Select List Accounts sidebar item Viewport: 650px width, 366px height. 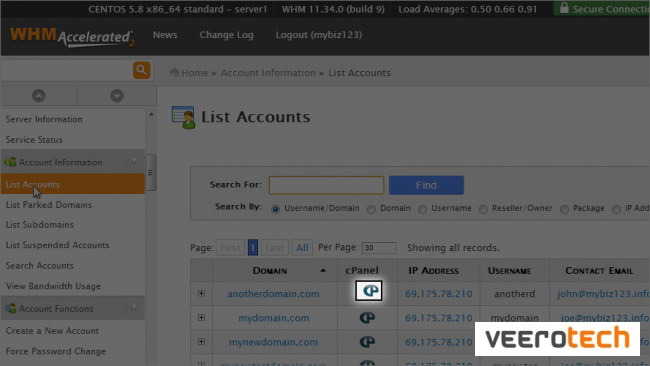tap(73, 184)
